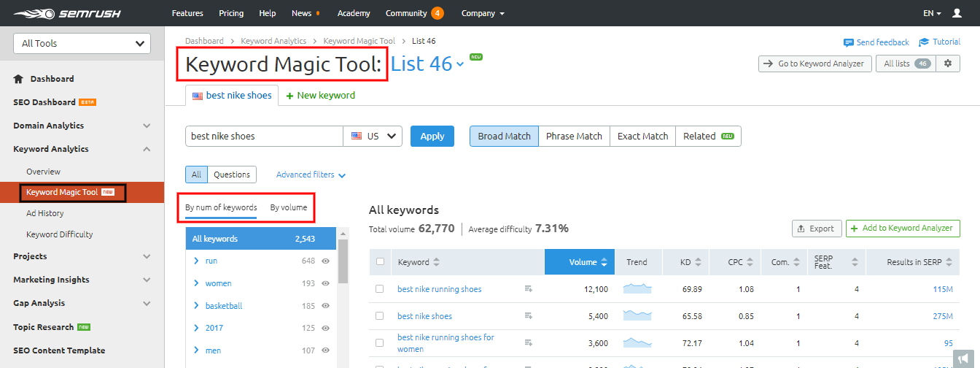The width and height of the screenshot is (980, 368).
Task: Switch grouping to By volume
Action: point(289,207)
